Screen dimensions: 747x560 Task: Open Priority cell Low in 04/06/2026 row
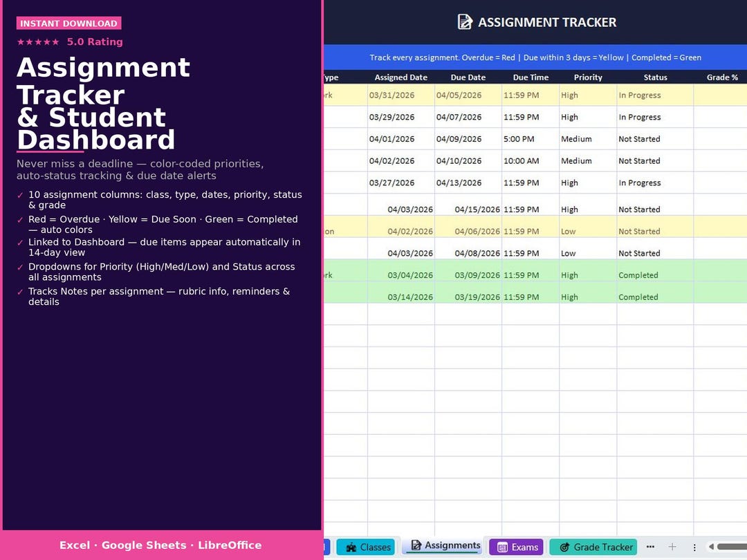coord(589,227)
